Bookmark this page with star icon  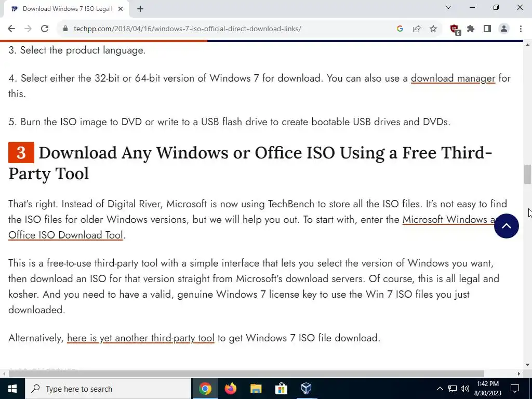(433, 29)
